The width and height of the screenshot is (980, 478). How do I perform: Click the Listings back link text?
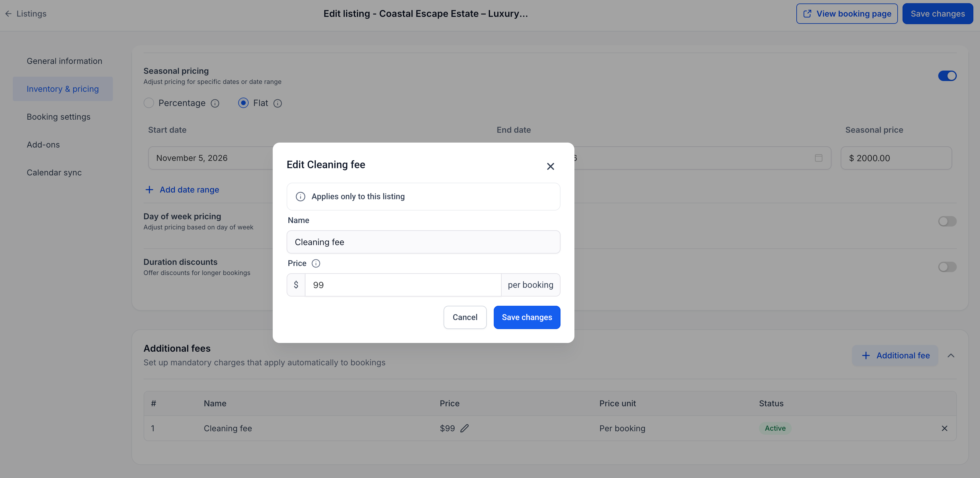[32, 14]
